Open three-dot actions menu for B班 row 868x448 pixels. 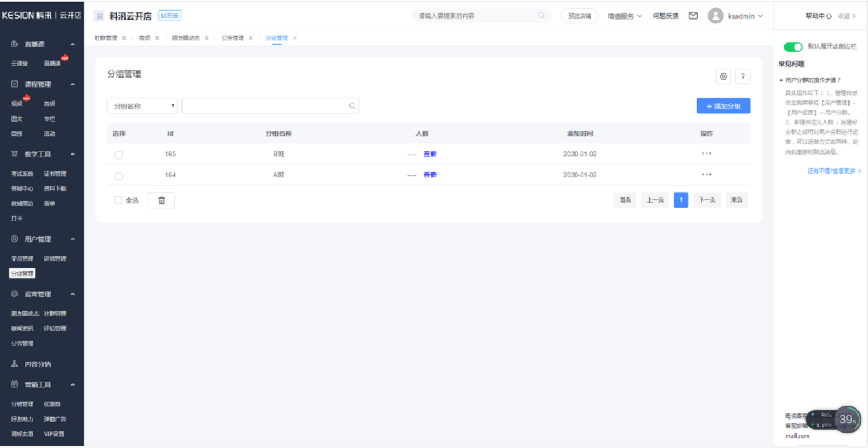tap(707, 153)
